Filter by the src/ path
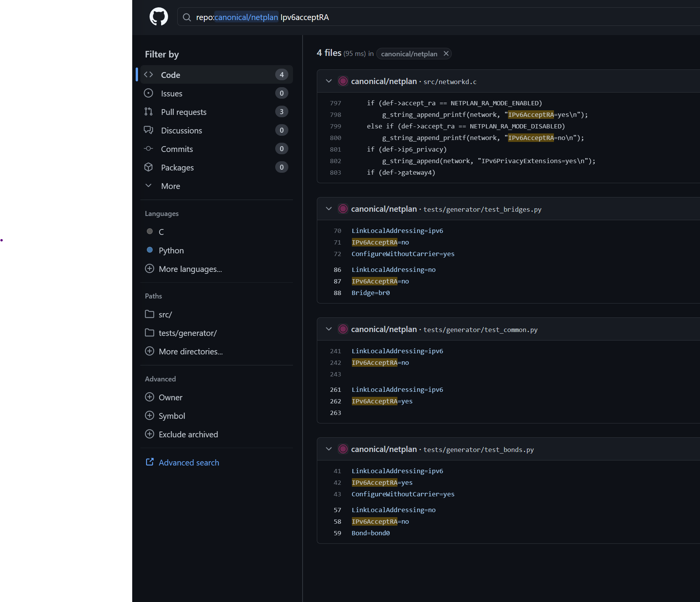700x602 pixels. click(x=165, y=314)
